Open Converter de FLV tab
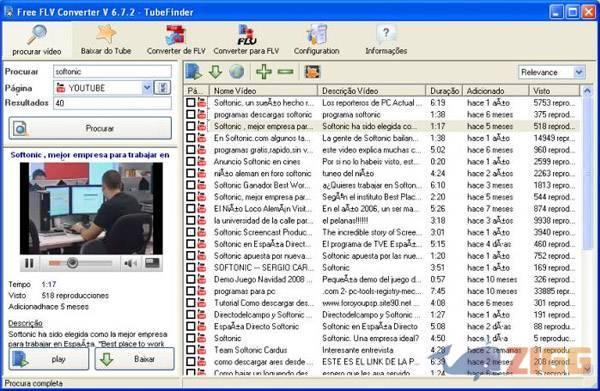 click(x=176, y=40)
